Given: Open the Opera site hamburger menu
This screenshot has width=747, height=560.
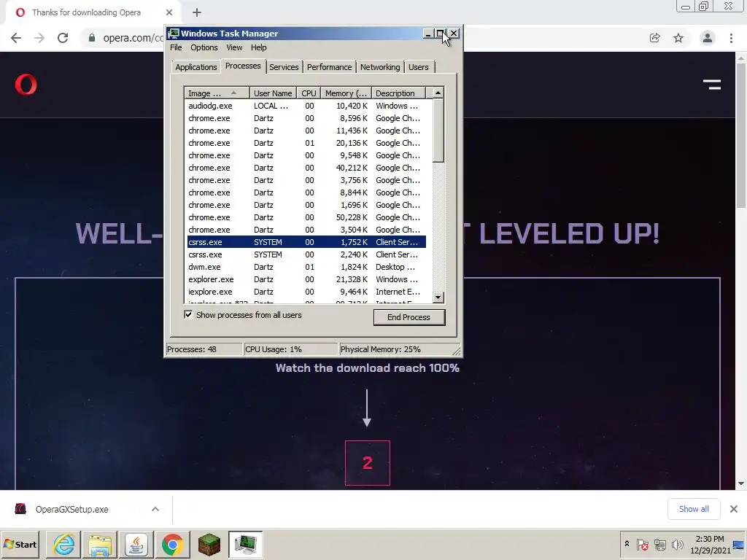Looking at the screenshot, I should pos(712,85).
